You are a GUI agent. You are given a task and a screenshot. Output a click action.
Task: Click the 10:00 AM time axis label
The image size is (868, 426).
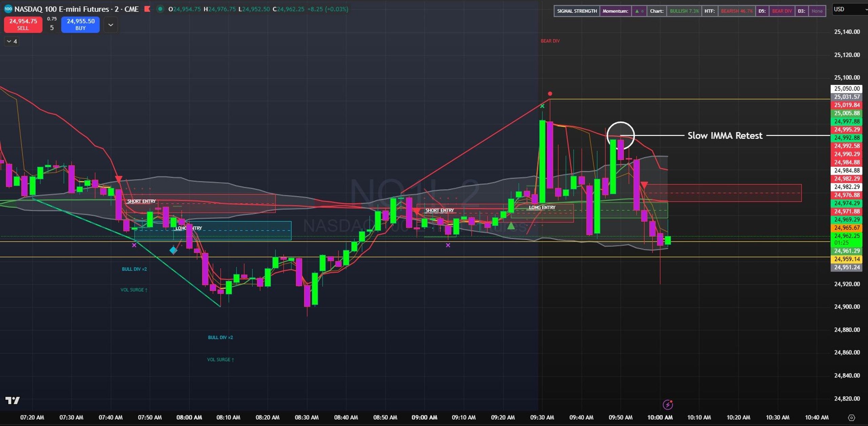(660, 418)
